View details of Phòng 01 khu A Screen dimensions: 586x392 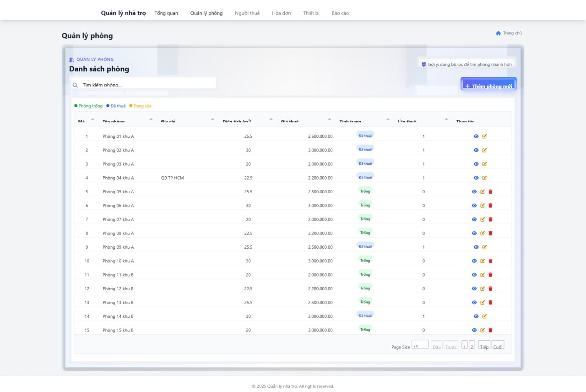point(475,136)
